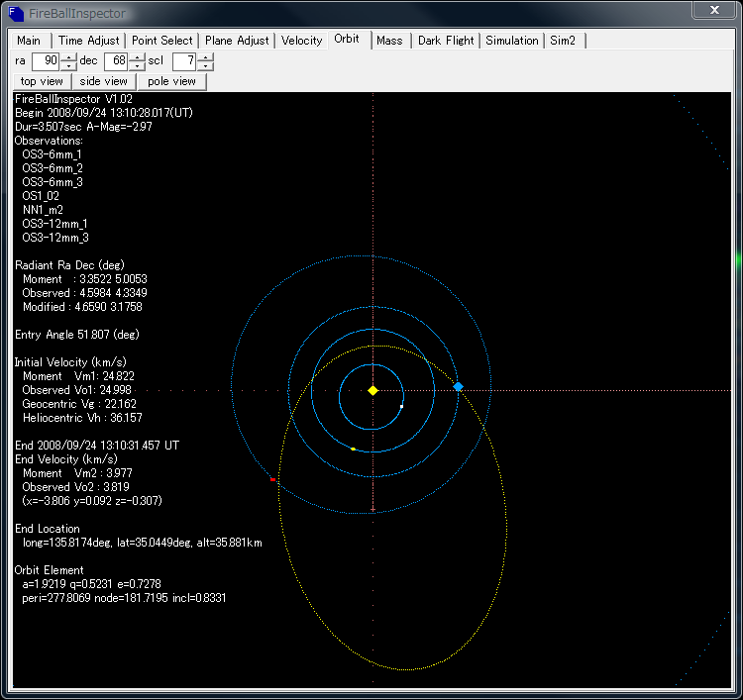The height and width of the screenshot is (700, 743).
Task: Click observation OS3-12mm_3
Action: click(54, 238)
